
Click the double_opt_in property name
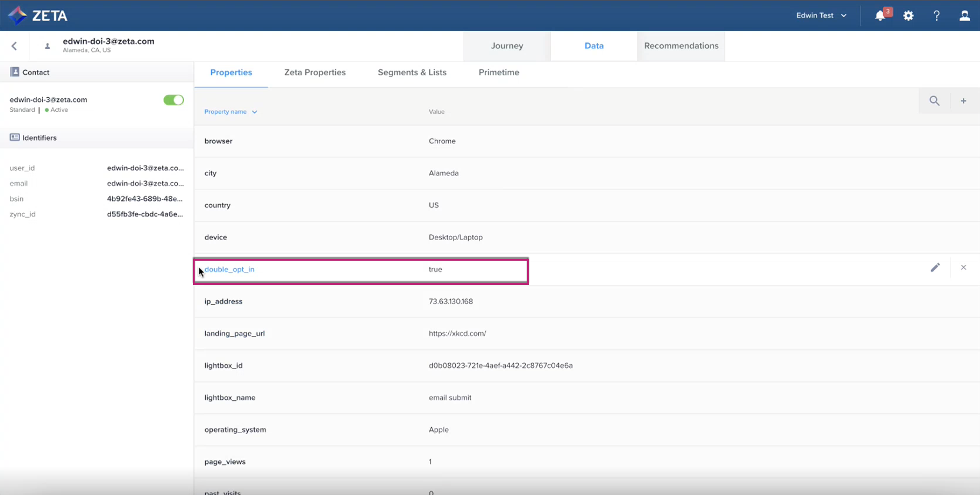coord(229,270)
